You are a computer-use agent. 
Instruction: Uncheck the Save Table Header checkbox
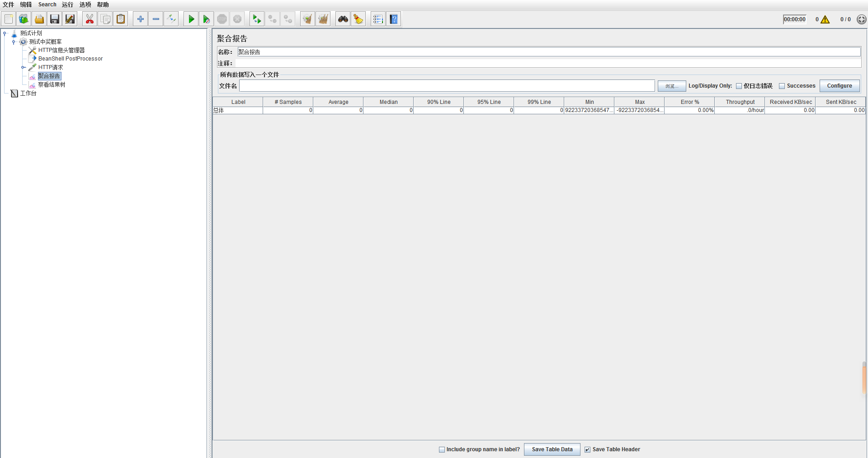coord(587,449)
